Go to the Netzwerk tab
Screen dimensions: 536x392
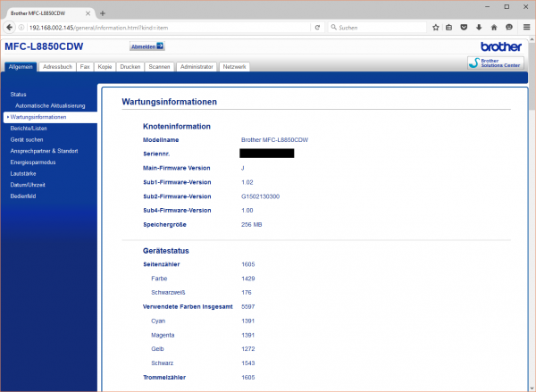tap(234, 67)
